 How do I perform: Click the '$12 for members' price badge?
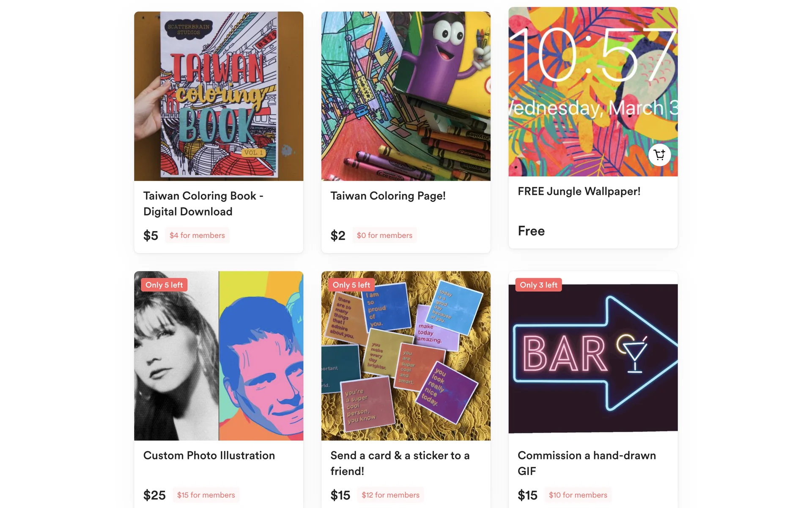390,495
